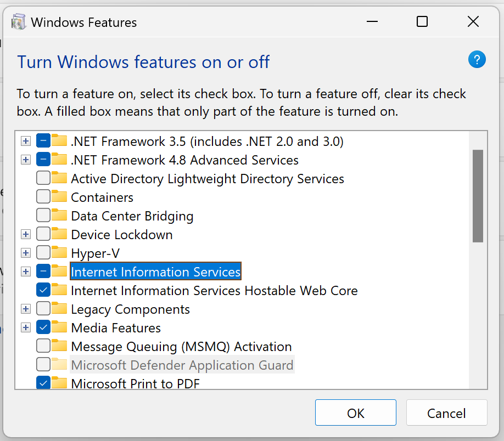
Task: Click the Device Lockdown folder icon
Action: [x=59, y=234]
